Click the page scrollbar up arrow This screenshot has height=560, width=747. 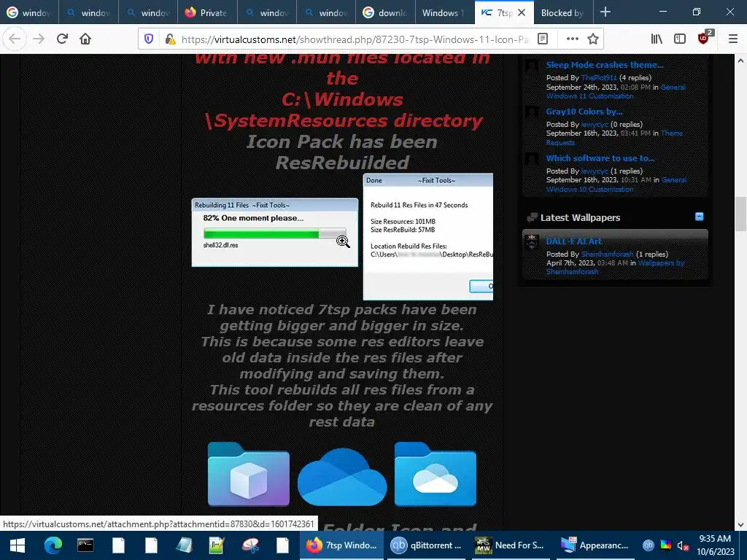coord(740,61)
